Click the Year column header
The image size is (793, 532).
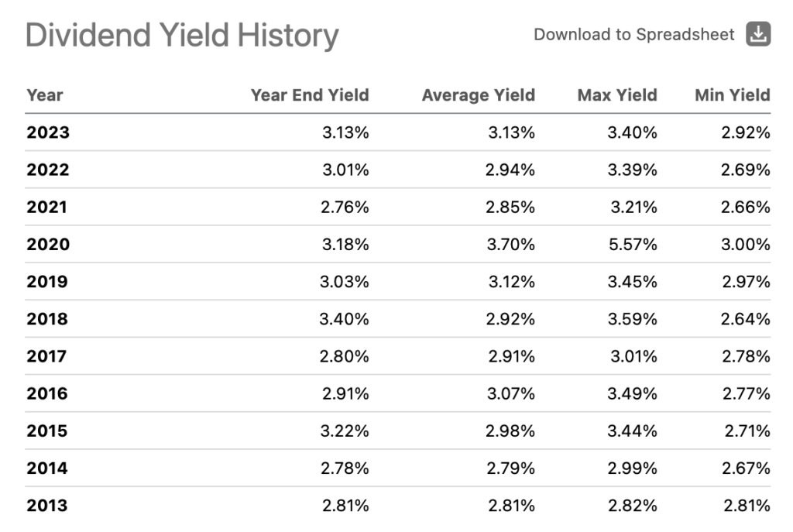[x=45, y=95]
